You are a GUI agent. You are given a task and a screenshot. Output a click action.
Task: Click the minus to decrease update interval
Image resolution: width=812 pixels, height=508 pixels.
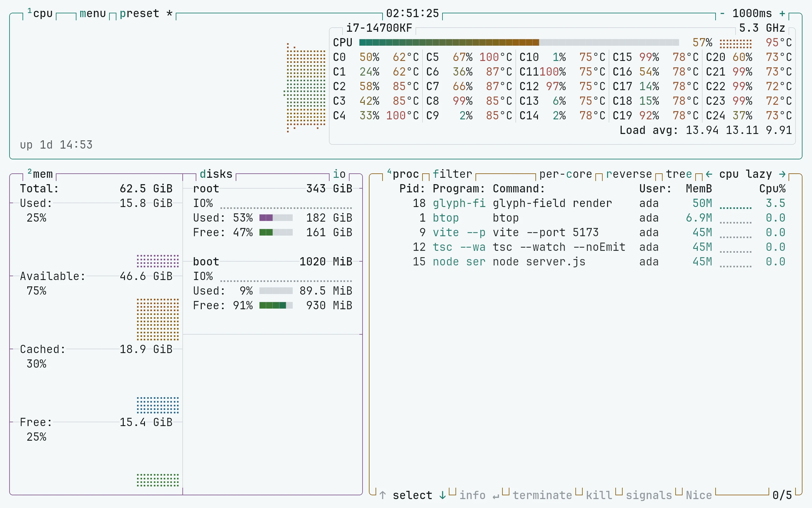(x=722, y=13)
